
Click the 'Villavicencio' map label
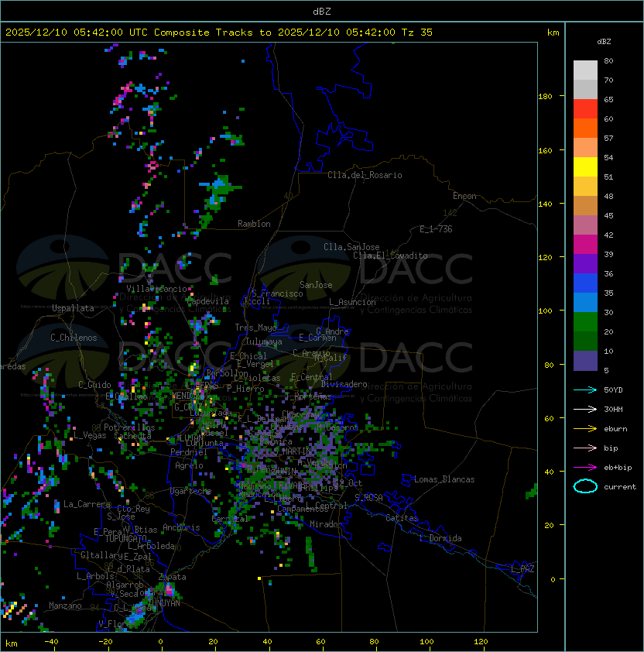(x=156, y=289)
